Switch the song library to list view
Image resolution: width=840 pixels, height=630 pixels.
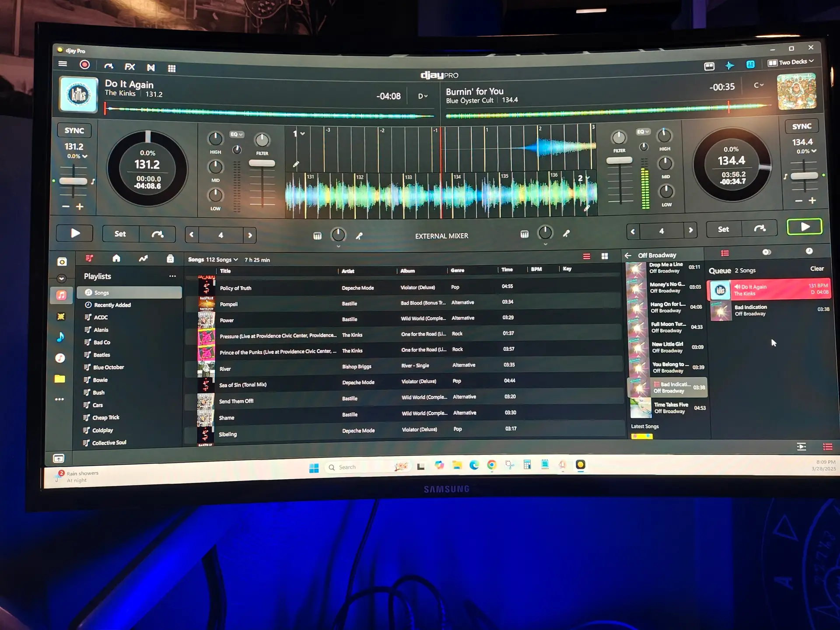pyautogui.click(x=587, y=256)
